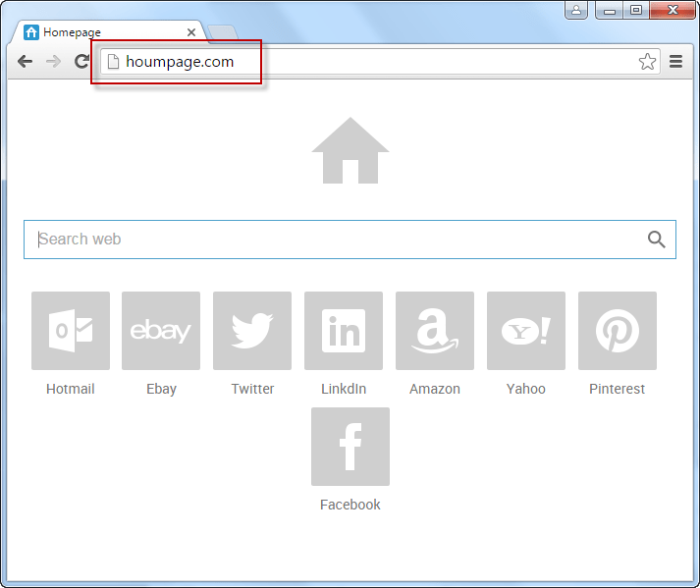
Task: Bookmark this page with the star icon
Action: [x=647, y=62]
